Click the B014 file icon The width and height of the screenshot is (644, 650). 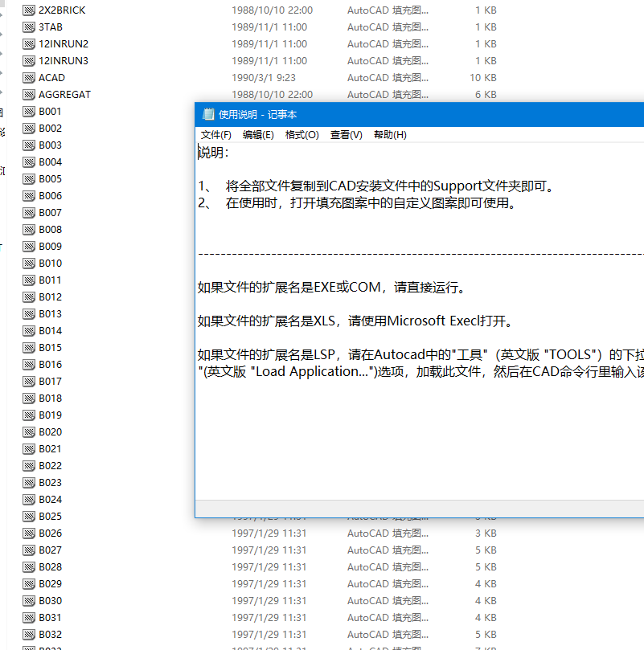click(x=29, y=331)
